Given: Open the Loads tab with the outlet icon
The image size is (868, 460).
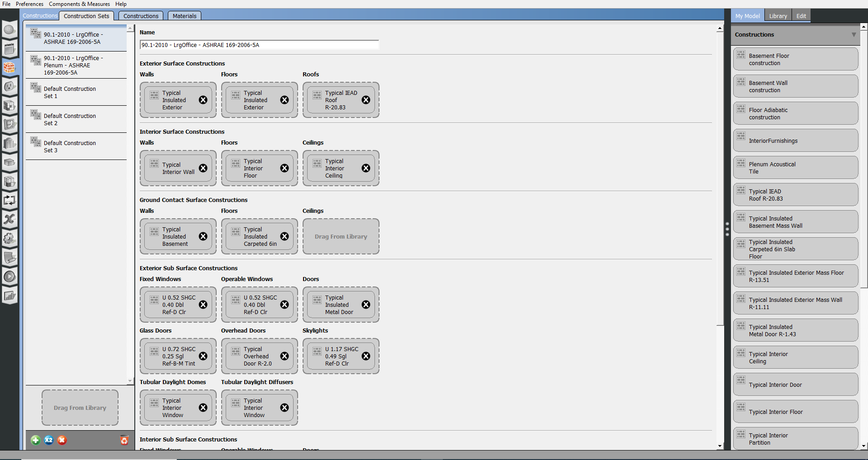Looking at the screenshot, I should click(x=10, y=86).
